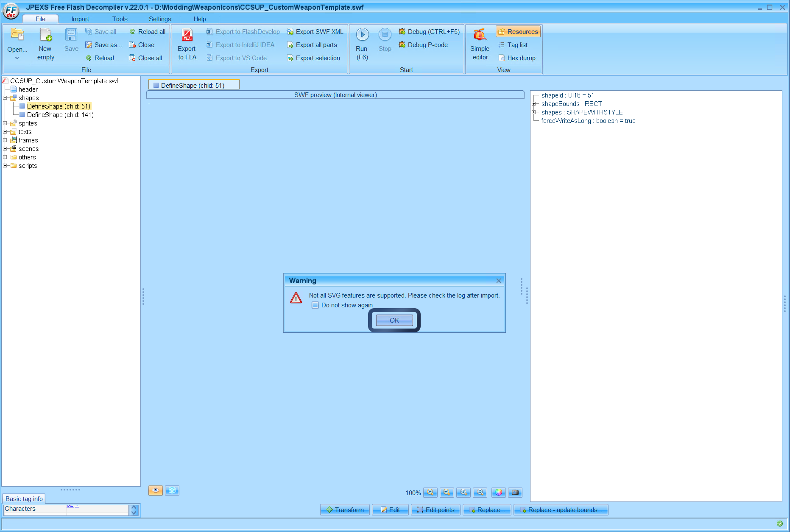Click Replace - update bounds
Screen dimensions: 790x532
tap(561, 510)
